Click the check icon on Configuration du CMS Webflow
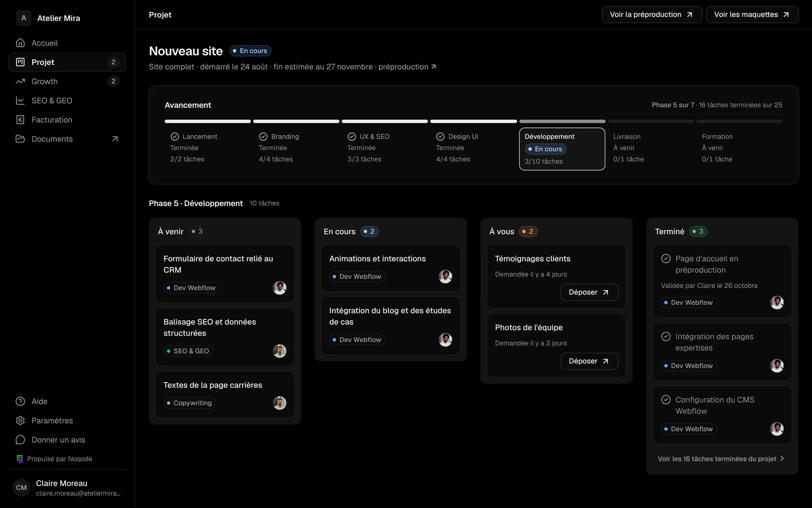Screen dimensions: 812x508 666,399
